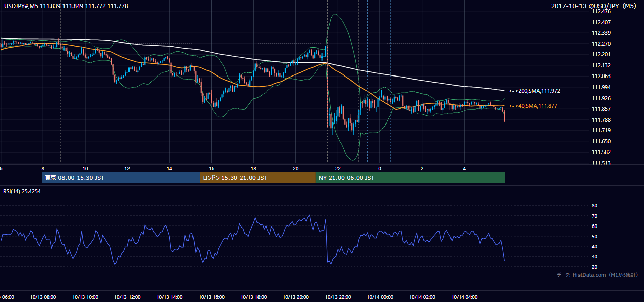The image size is (644, 302).
Task: Click price axis value 111.857
Action: pyautogui.click(x=601, y=109)
